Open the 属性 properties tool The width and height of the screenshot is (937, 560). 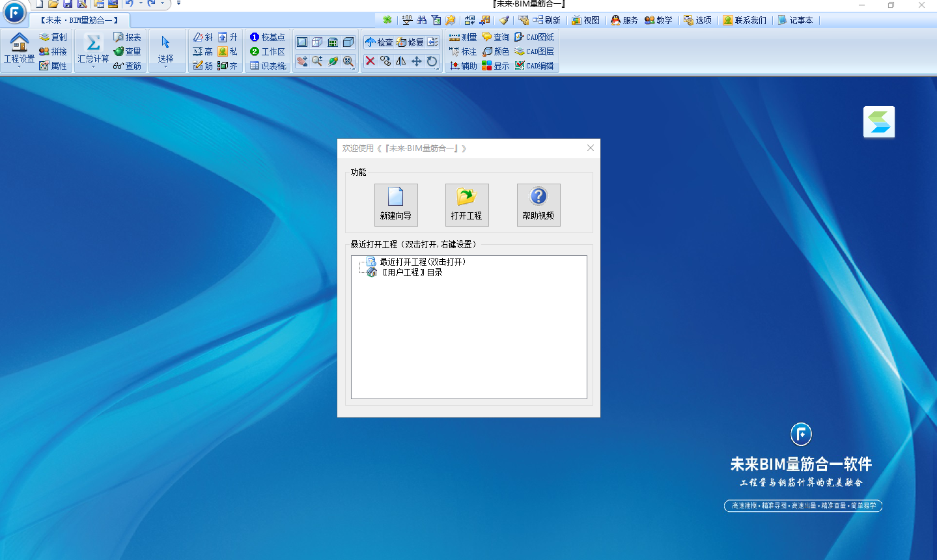pyautogui.click(x=53, y=66)
